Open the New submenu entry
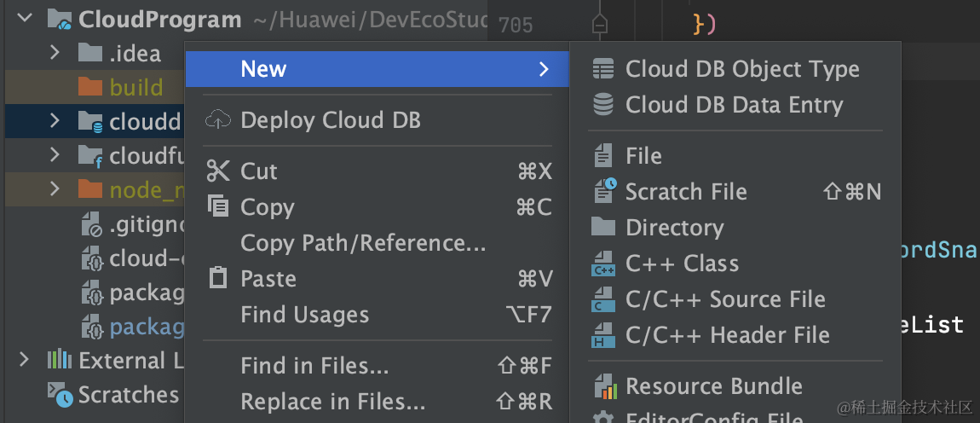This screenshot has height=423, width=980. (378, 69)
